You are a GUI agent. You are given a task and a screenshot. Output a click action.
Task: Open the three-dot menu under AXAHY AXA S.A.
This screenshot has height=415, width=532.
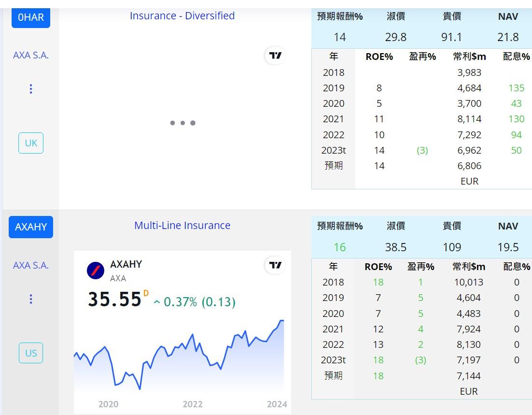[31, 299]
